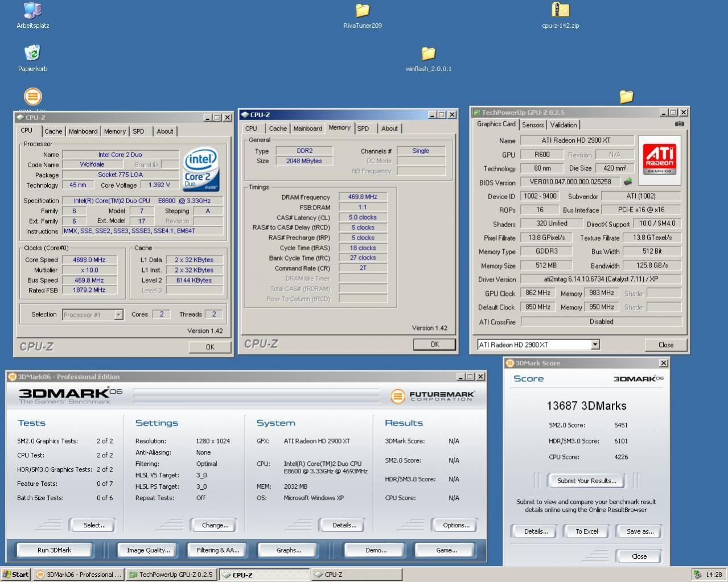Open Mainboard tab in CPU-Z processor window
The width and height of the screenshot is (728, 582).
[x=83, y=131]
